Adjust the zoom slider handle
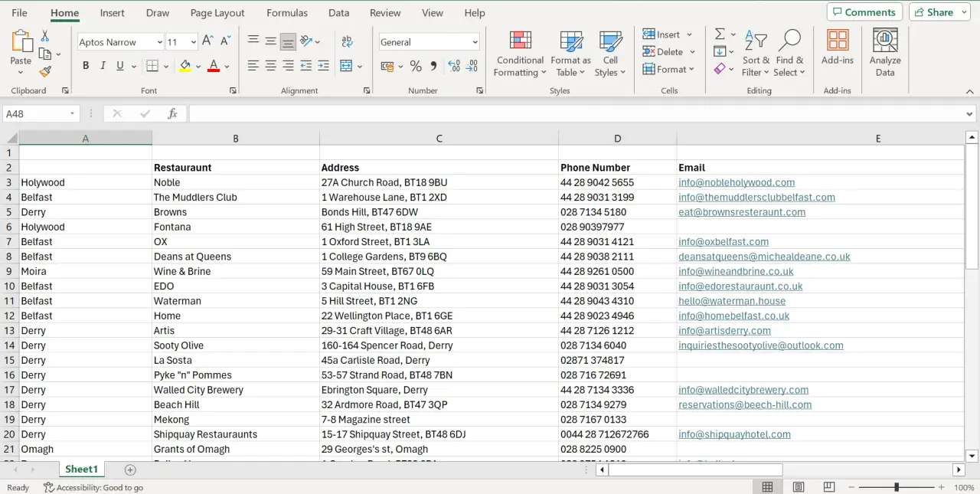Viewport: 980px width, 494px height. point(897,487)
